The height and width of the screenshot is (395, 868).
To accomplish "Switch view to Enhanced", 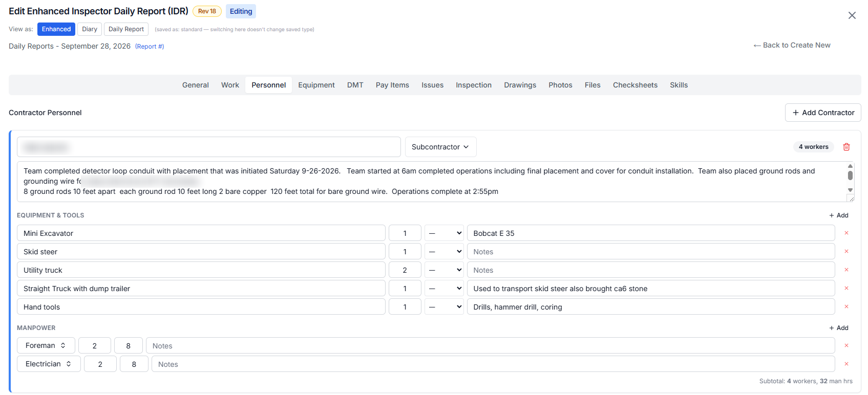I will (x=56, y=29).
